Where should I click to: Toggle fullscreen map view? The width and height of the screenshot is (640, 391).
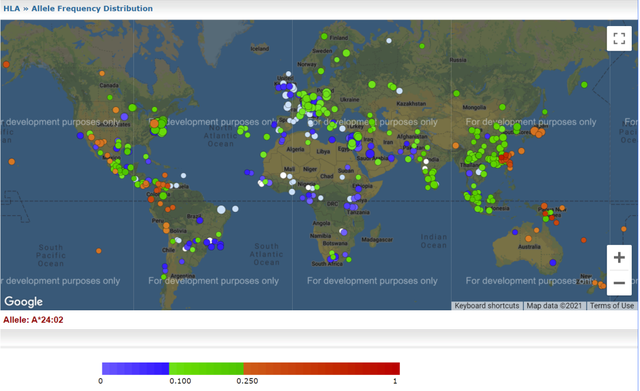[619, 38]
